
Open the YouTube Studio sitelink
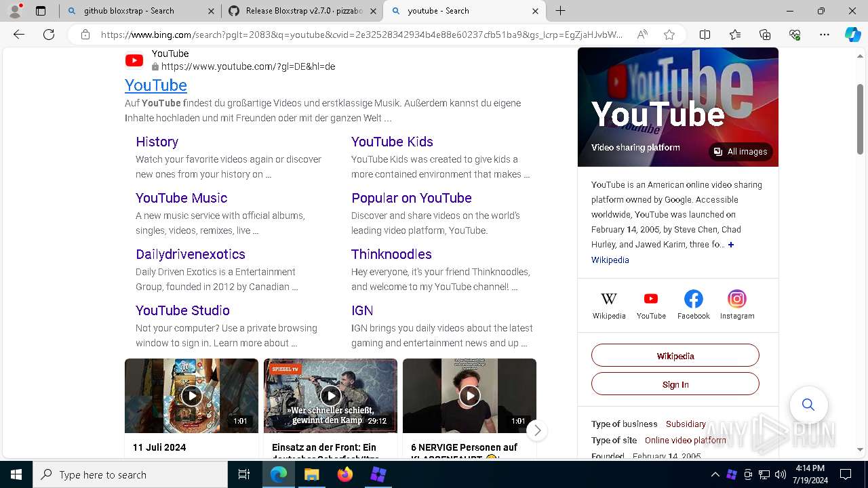[182, 310]
